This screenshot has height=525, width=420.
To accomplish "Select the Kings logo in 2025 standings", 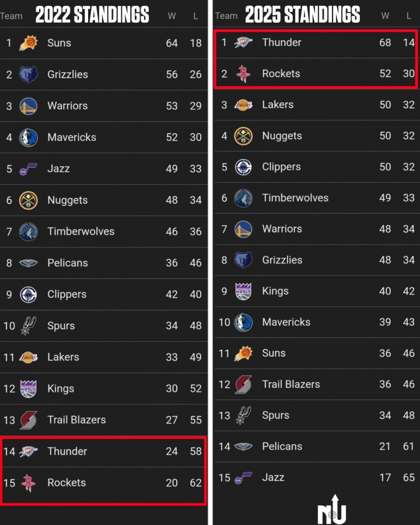I will [243, 291].
